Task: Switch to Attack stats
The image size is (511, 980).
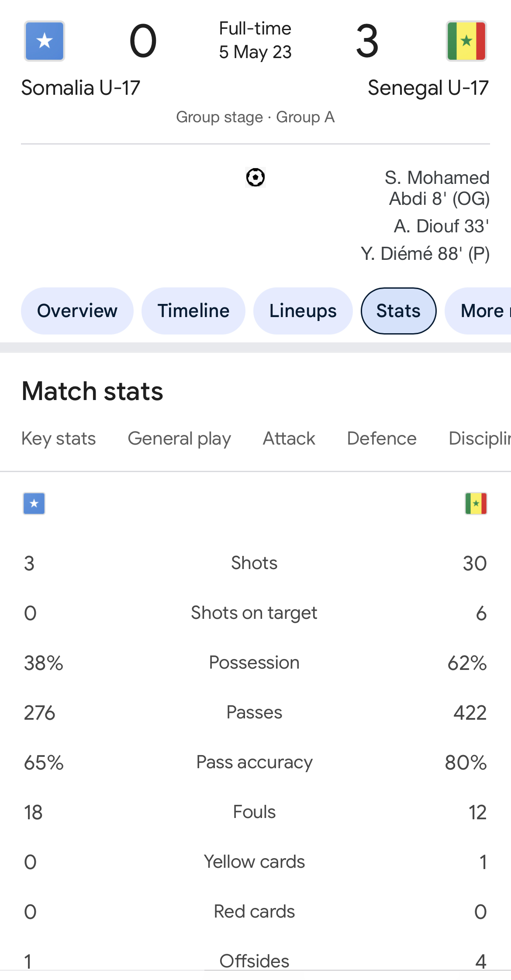Action: point(289,438)
